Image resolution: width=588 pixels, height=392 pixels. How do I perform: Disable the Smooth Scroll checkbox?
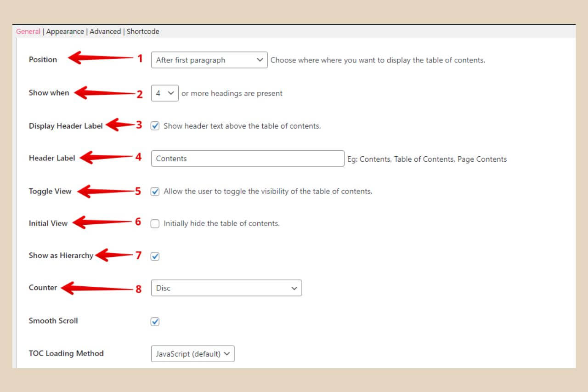click(x=155, y=321)
